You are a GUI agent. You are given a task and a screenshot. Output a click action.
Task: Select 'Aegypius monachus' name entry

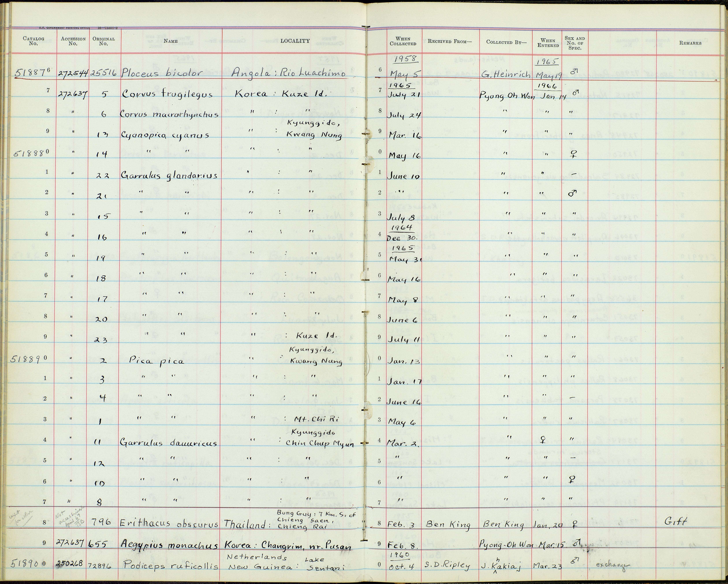[169, 545]
